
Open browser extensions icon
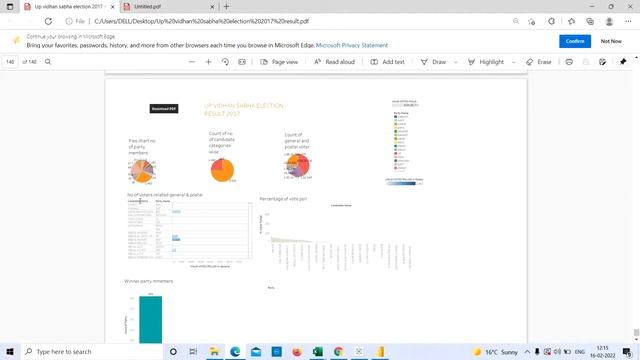pos(551,21)
